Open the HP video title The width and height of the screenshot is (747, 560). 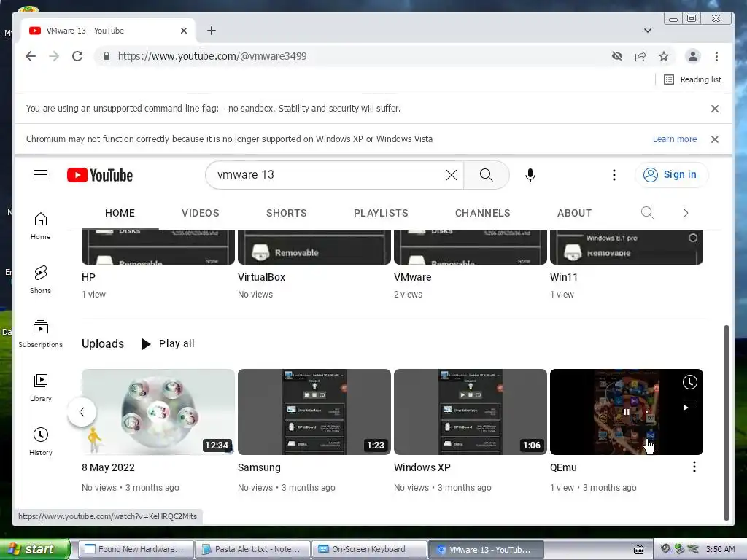pos(88,277)
